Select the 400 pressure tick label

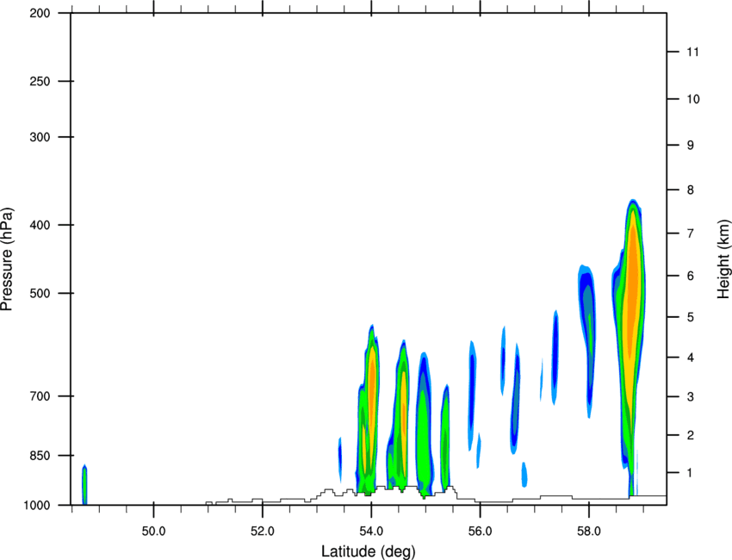pos(40,225)
